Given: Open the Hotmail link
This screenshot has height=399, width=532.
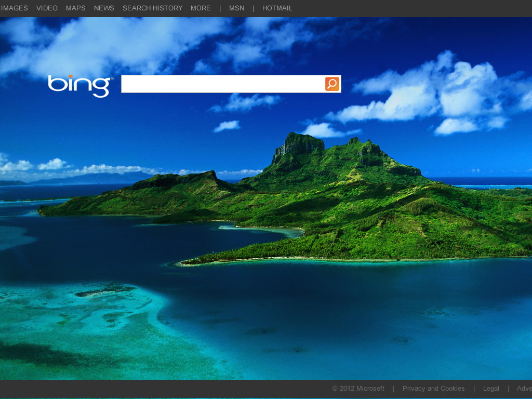Looking at the screenshot, I should (x=277, y=8).
